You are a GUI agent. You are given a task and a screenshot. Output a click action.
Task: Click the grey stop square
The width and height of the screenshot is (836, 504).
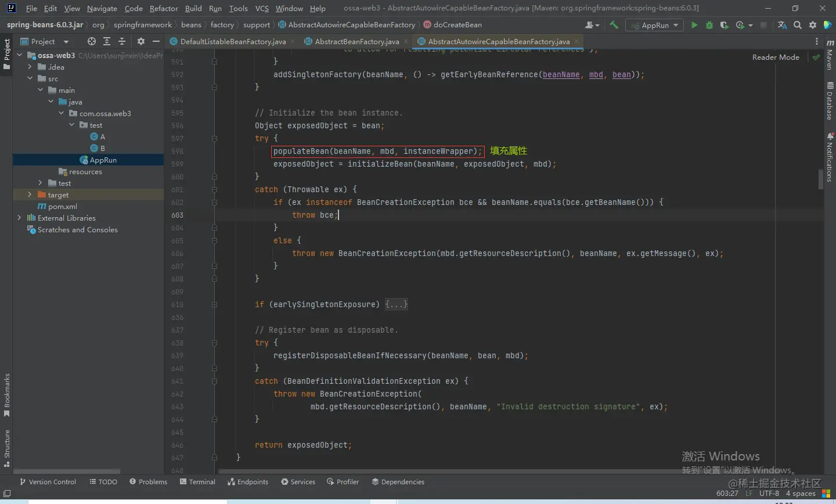763,25
